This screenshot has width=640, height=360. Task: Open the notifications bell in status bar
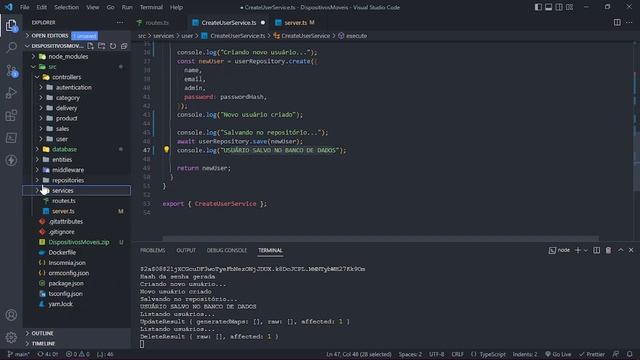[x=629, y=354]
